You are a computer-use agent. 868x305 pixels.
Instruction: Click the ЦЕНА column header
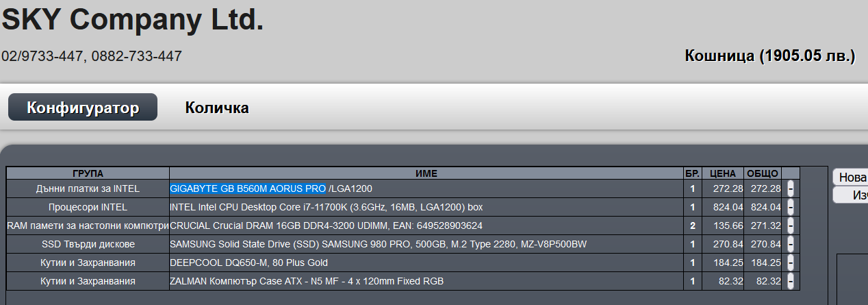tap(723, 173)
